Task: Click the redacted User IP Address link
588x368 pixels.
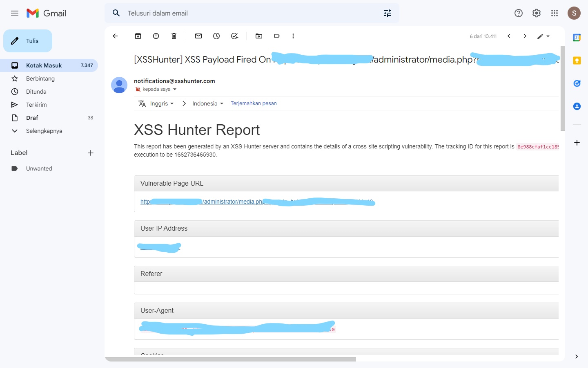Action: click(x=160, y=247)
